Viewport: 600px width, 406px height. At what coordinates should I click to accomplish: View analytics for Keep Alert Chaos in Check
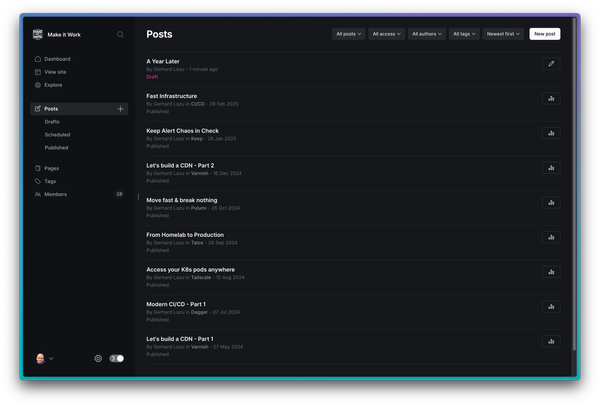(x=551, y=133)
